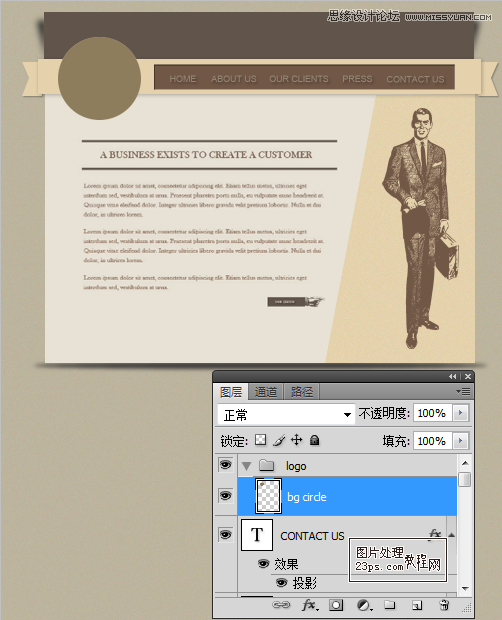Toggle lock all padlock icon
Image resolution: width=502 pixels, height=620 pixels.
pyautogui.click(x=315, y=440)
